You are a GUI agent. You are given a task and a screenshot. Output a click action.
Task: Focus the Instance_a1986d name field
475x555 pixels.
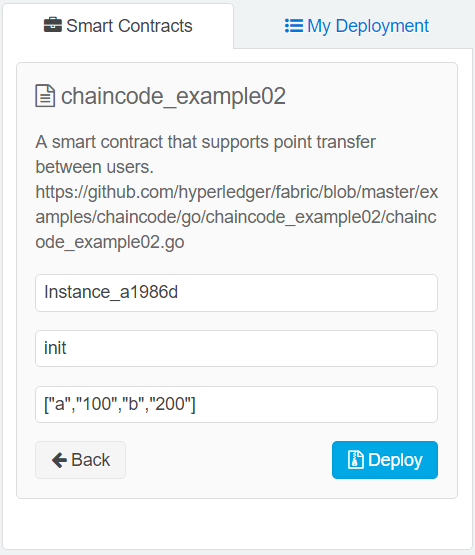pyautogui.click(x=236, y=293)
